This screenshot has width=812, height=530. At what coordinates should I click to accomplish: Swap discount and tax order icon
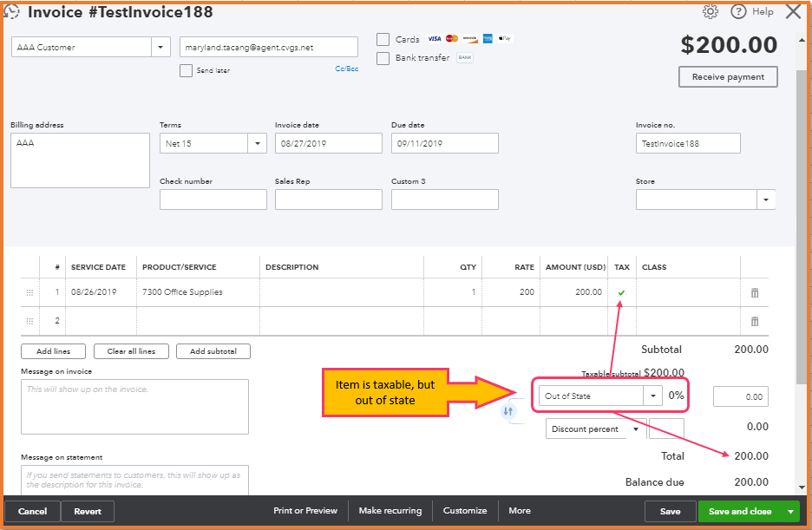click(508, 411)
